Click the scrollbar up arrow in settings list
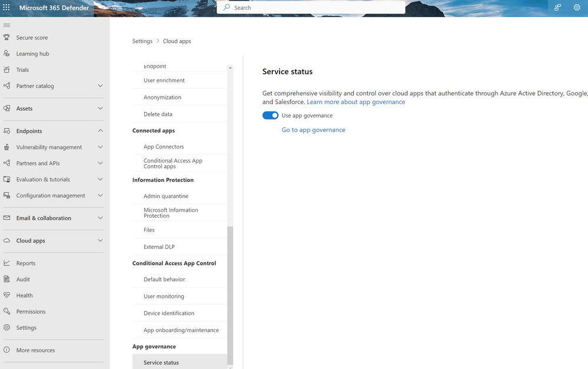The height and width of the screenshot is (369, 588). (230, 68)
